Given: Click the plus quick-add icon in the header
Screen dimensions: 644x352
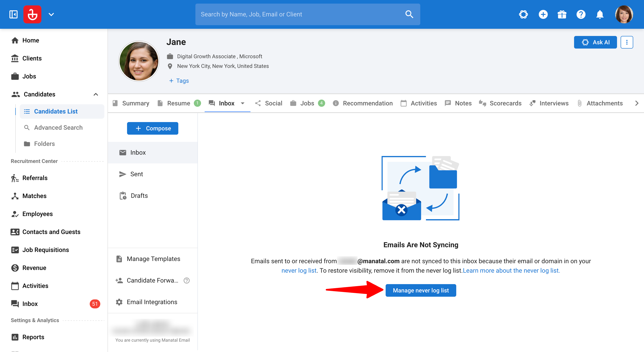Looking at the screenshot, I should (543, 14).
